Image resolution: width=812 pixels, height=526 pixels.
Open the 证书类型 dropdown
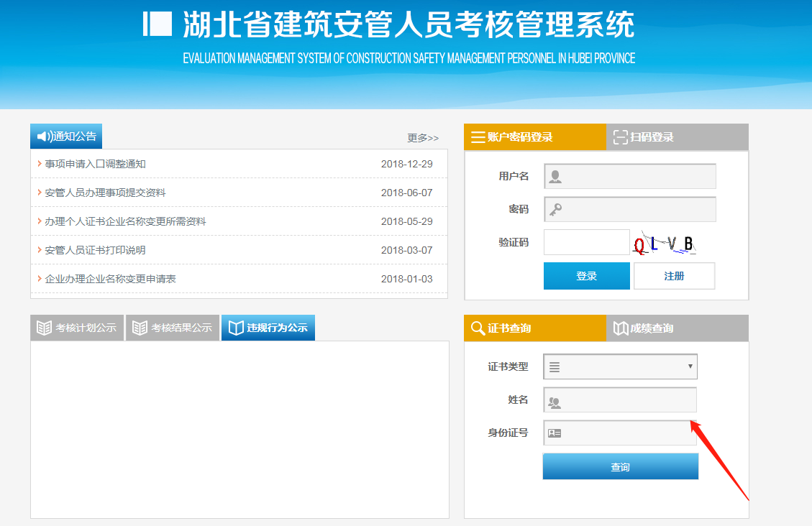pyautogui.click(x=619, y=366)
